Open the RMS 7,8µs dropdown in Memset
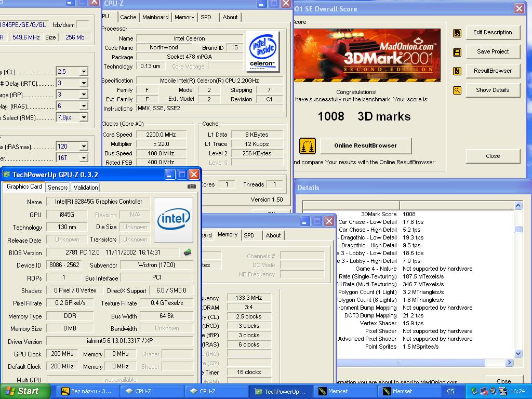 (84, 118)
